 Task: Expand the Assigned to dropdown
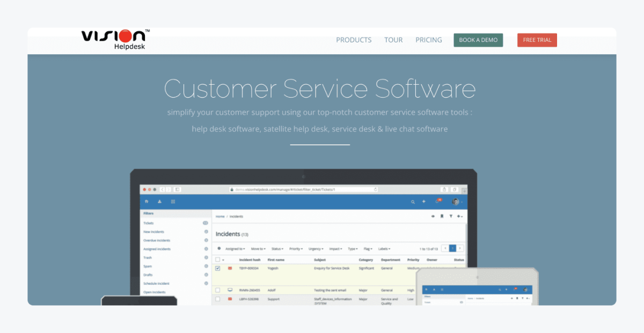(x=235, y=249)
